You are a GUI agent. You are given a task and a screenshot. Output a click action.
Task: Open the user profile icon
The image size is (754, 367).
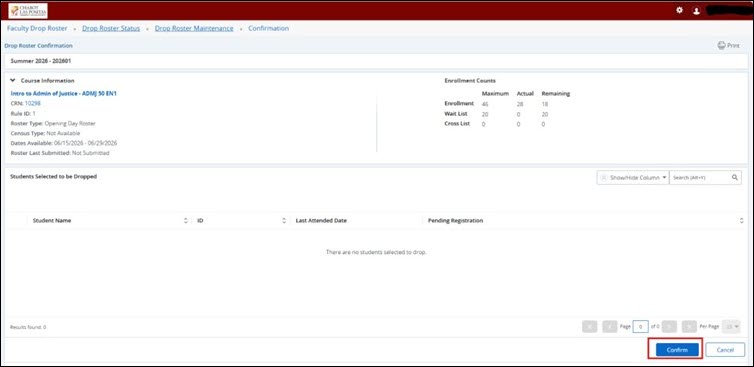point(696,11)
